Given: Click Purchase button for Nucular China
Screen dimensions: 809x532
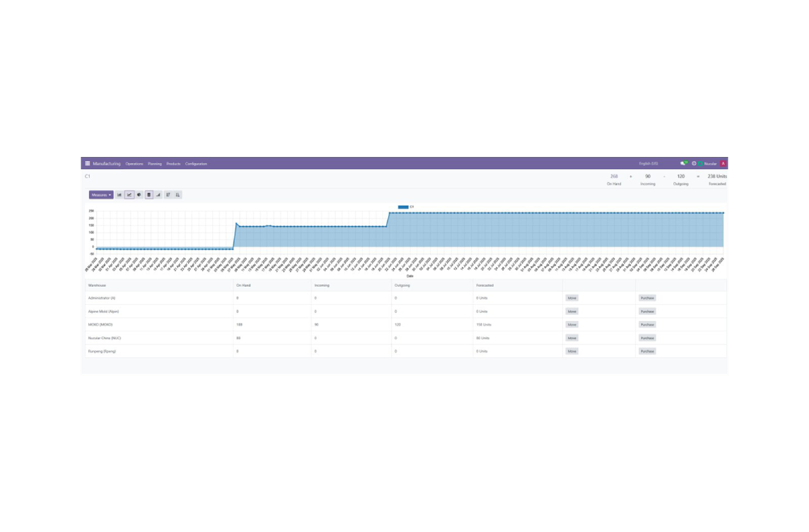Looking at the screenshot, I should click(647, 338).
